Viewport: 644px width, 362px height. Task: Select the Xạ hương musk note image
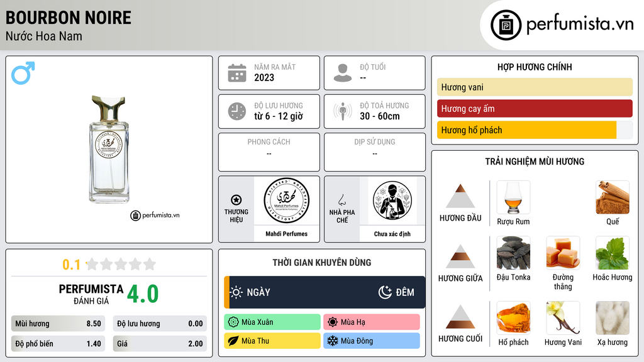pos(613,318)
